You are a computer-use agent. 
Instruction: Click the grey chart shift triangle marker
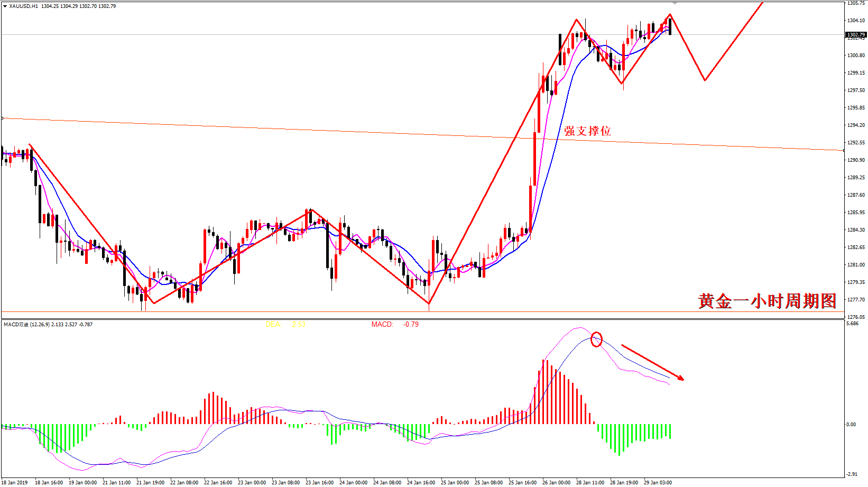click(675, 3)
